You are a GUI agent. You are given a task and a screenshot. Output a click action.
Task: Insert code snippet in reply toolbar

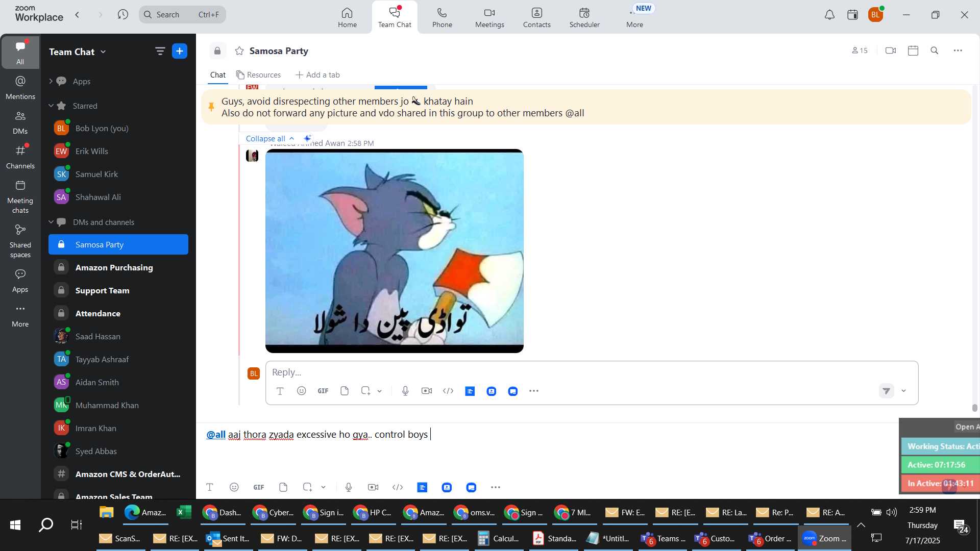pos(448,391)
